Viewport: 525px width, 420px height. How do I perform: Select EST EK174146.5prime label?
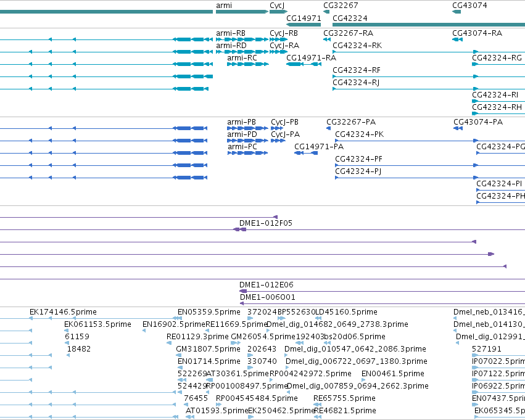(x=63, y=312)
